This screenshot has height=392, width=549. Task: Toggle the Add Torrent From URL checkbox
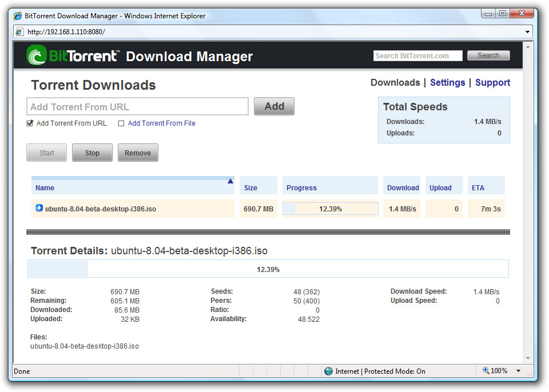pos(30,123)
